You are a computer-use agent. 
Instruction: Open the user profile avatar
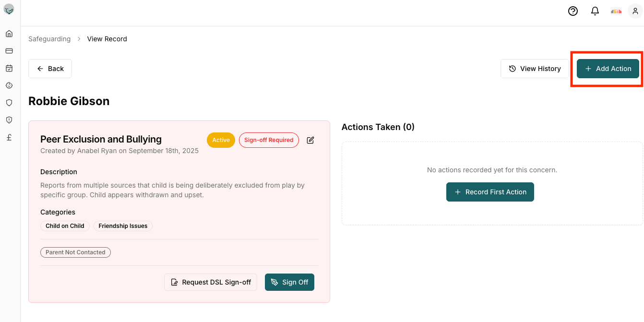tap(635, 11)
